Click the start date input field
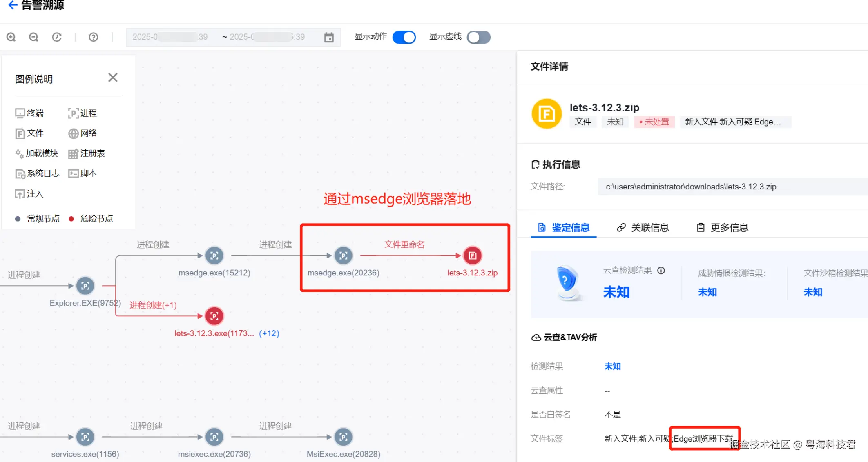The width and height of the screenshot is (868, 462). coord(170,37)
